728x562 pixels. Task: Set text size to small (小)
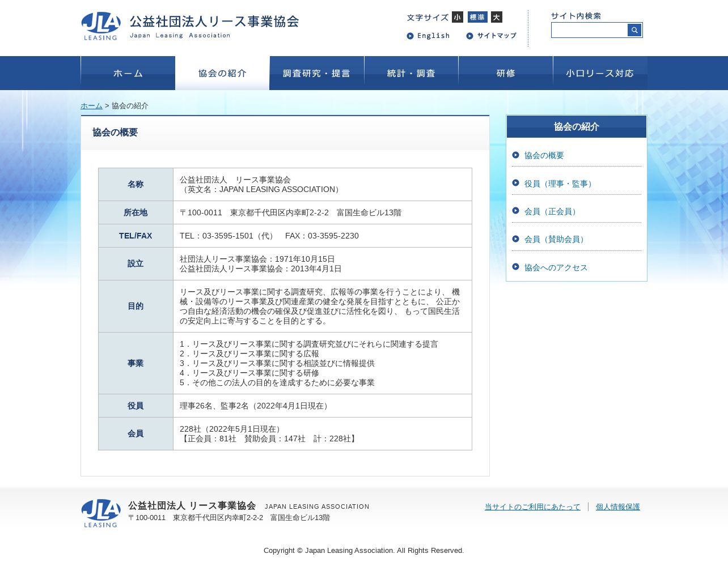458,17
